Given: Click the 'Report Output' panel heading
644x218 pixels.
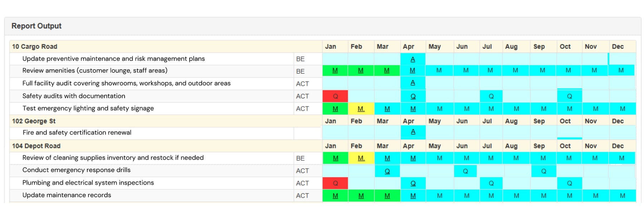Looking at the screenshot, I should point(36,26).
